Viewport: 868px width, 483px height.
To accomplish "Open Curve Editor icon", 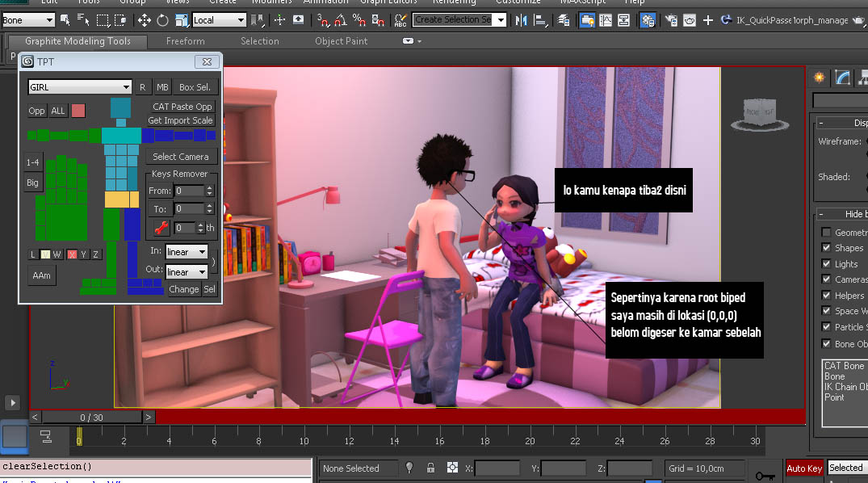I will (606, 20).
